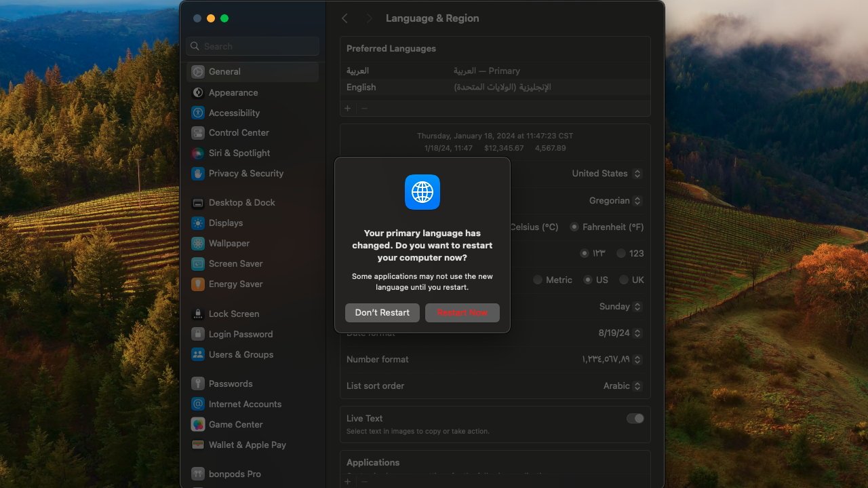Select the Fahrenheit (°F) radio button
Image resolution: width=868 pixels, height=488 pixels.
(x=574, y=227)
